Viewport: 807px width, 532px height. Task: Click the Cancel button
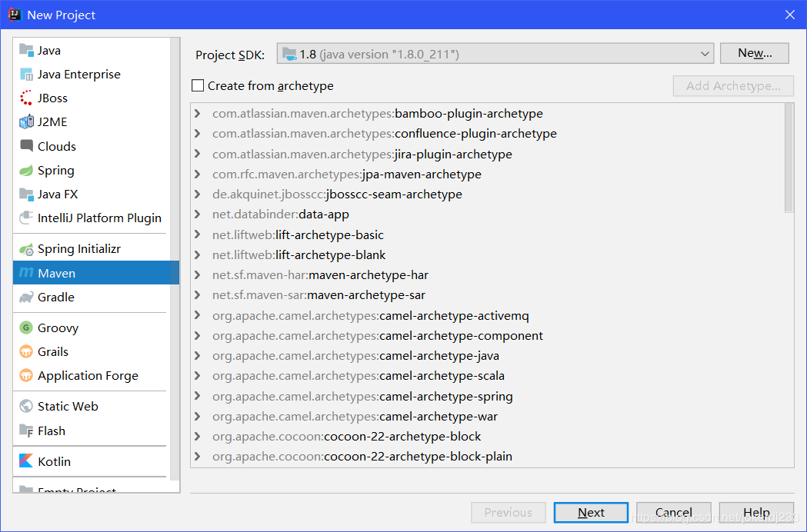click(674, 513)
